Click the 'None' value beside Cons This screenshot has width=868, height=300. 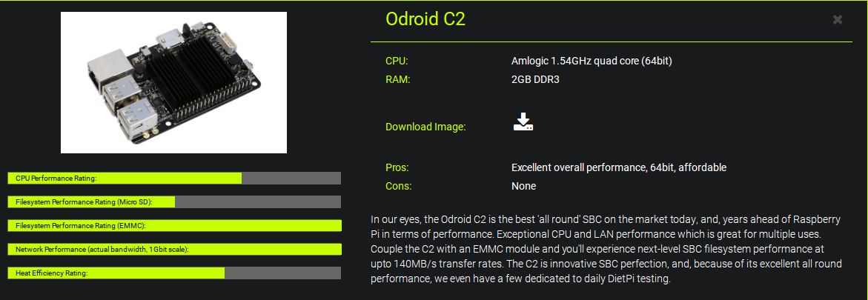point(523,186)
